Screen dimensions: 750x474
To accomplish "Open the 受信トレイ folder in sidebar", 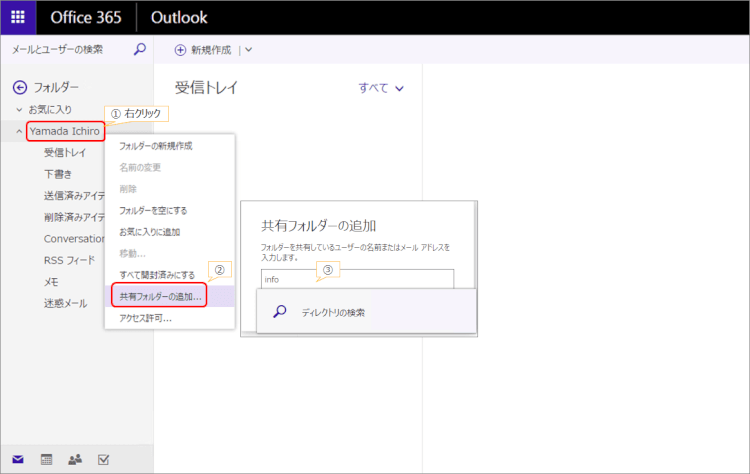I will tap(65, 153).
